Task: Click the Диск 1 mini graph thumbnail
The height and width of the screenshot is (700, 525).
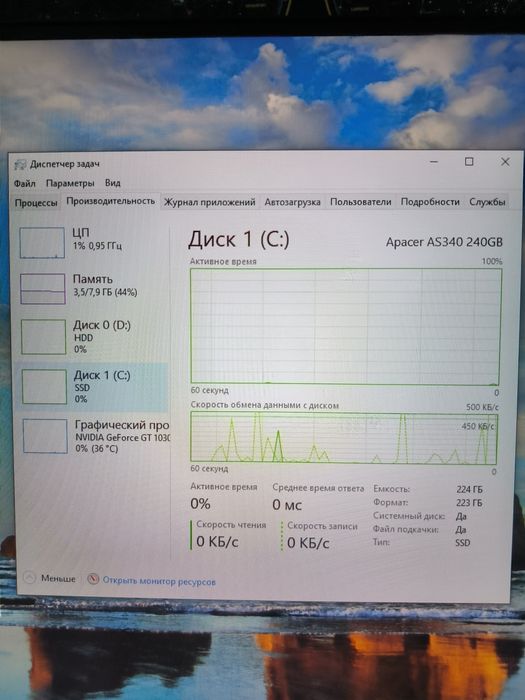Action: (44, 387)
